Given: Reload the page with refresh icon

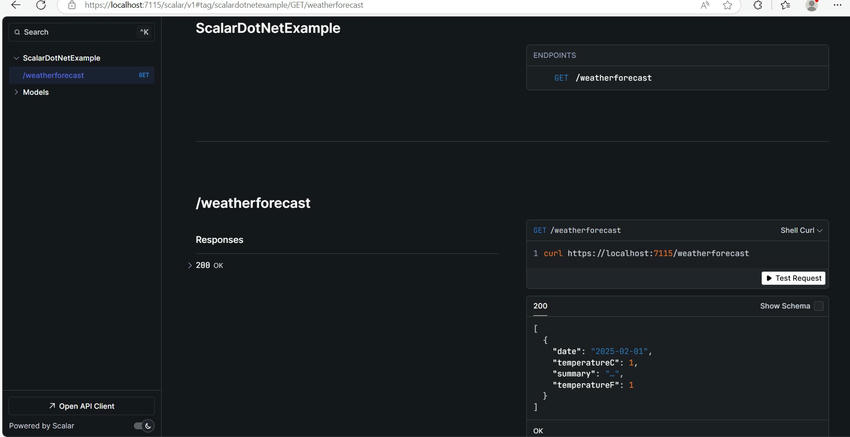Looking at the screenshot, I should coord(41,5).
